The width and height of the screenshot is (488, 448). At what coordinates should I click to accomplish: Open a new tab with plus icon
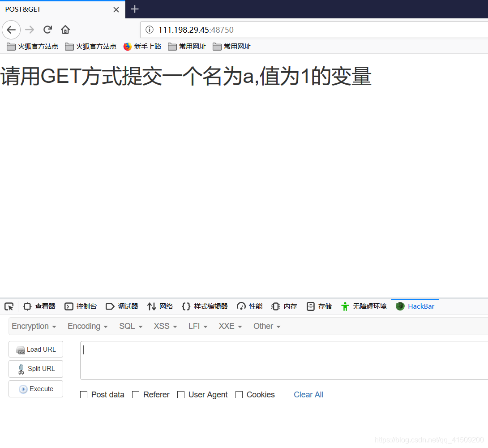click(x=135, y=9)
